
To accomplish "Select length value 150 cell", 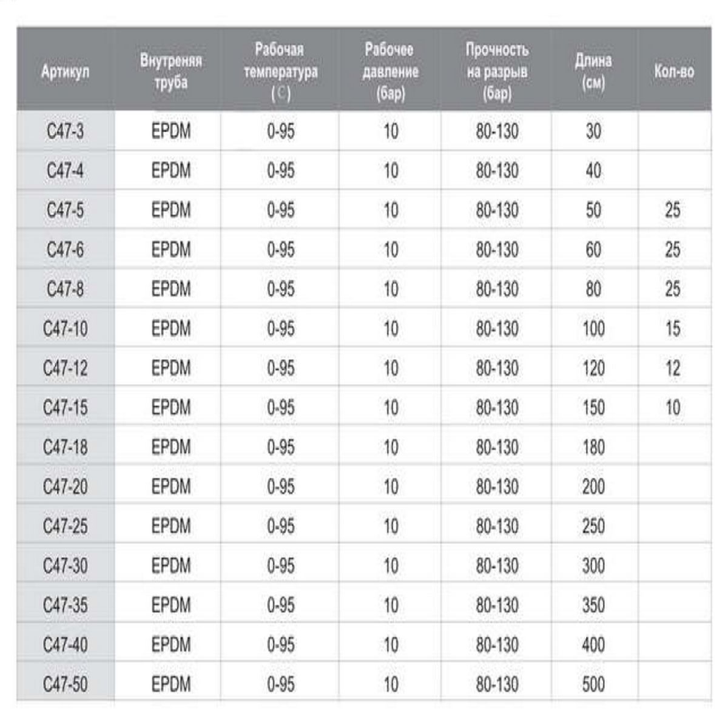I will [593, 407].
